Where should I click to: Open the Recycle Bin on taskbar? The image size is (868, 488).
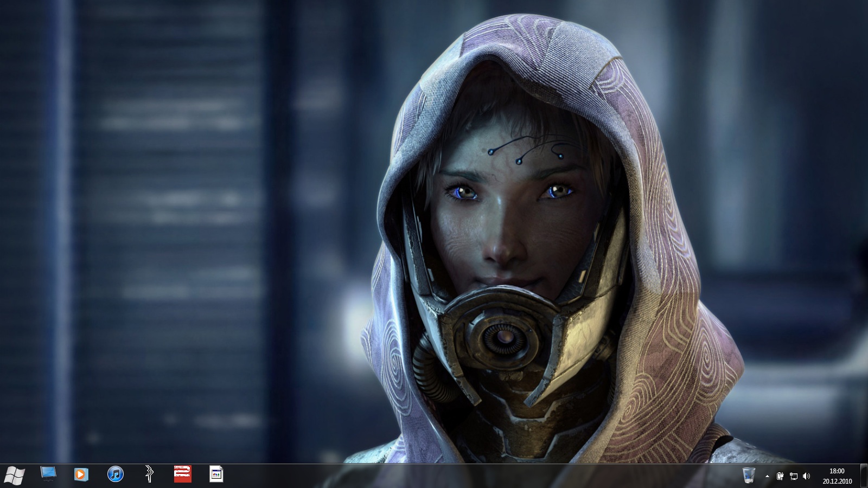pos(749,475)
